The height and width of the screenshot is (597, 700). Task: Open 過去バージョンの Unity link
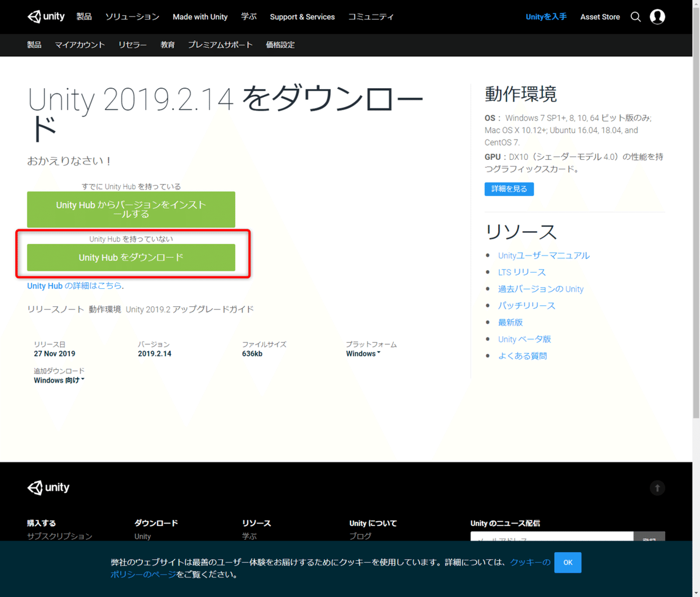(x=541, y=289)
